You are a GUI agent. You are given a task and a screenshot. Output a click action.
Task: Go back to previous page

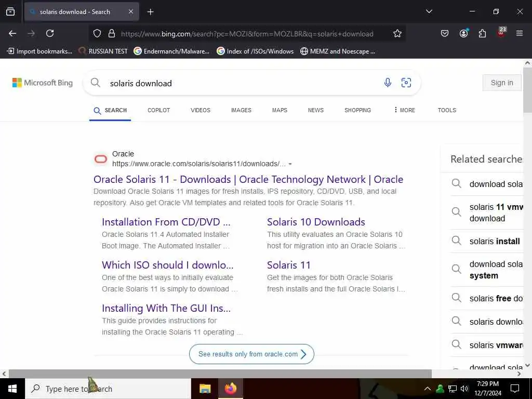pos(12,33)
